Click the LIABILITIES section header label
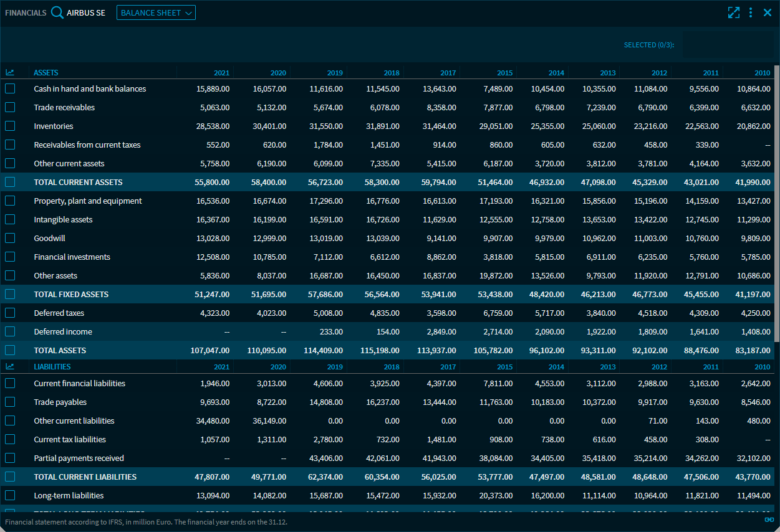780x532 pixels. coord(52,367)
